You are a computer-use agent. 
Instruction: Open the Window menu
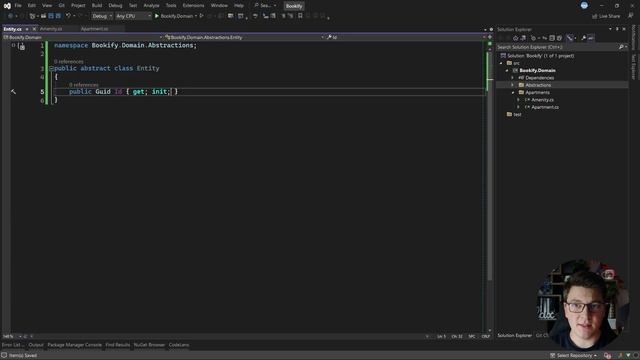[x=219, y=6]
